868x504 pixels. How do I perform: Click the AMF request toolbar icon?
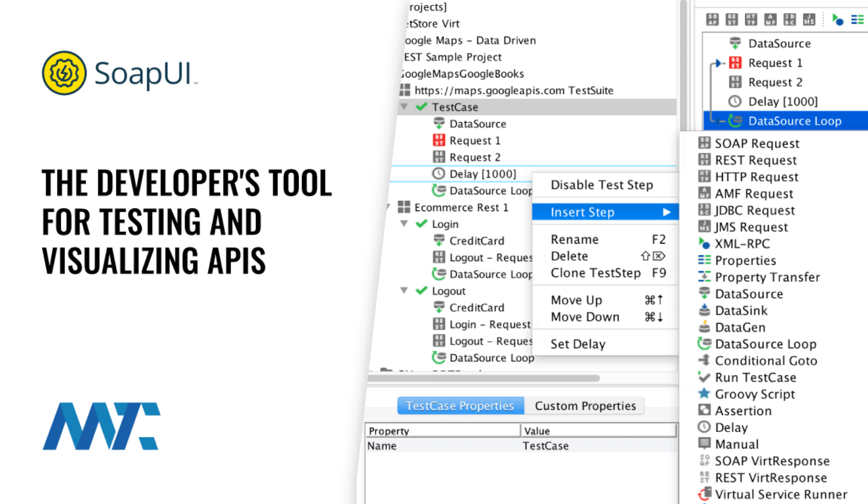771,19
